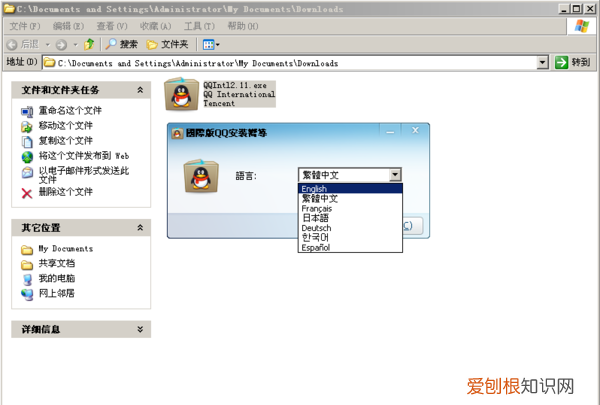The height and width of the screenshot is (405, 600).
Task: Click the 移动这个文件 link
Action: click(x=65, y=126)
